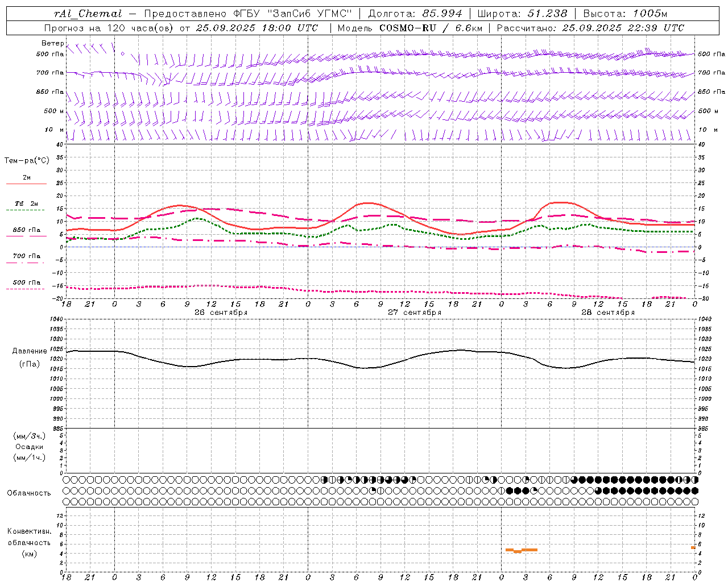Click the "Долгота: 85.994" header field
This screenshot has width=728, height=582.
[415, 14]
